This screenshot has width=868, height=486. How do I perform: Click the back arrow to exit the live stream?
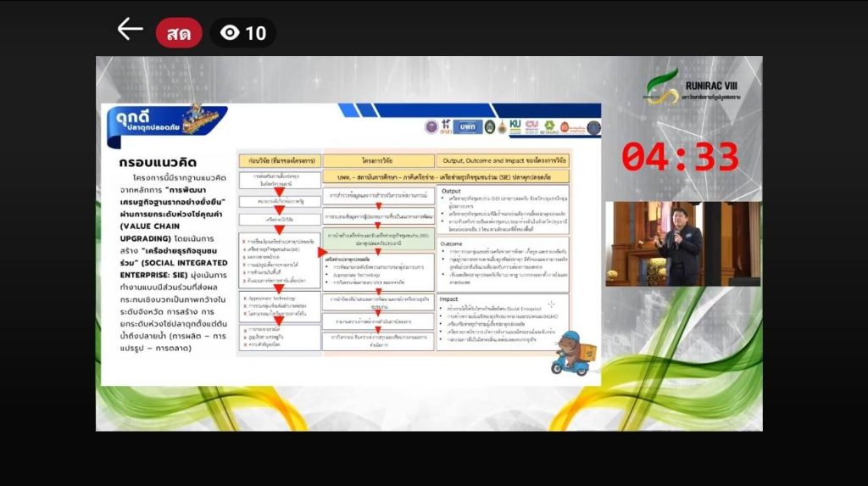point(130,31)
